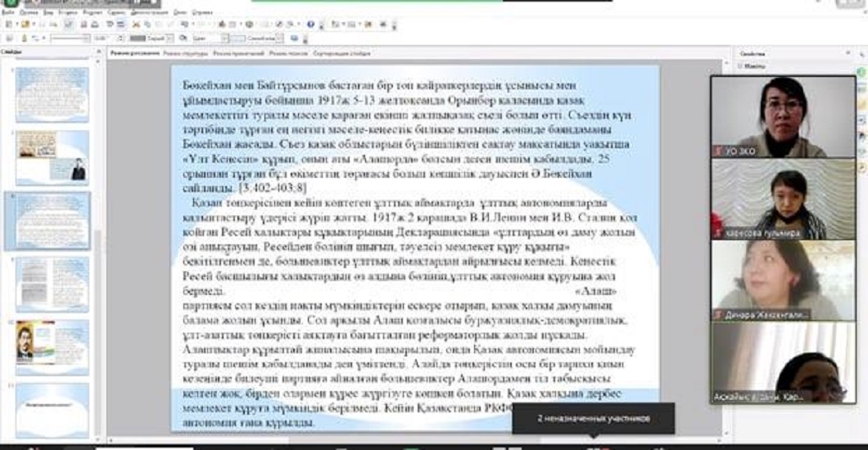This screenshot has width=868, height=450.
Task: Click the green Zoom shield icon
Action: 7,4
